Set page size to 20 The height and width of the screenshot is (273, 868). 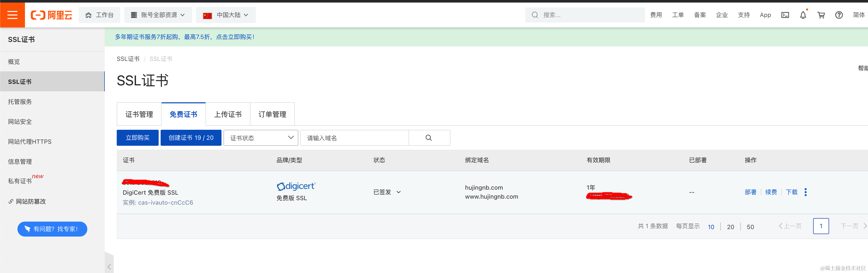(x=731, y=227)
